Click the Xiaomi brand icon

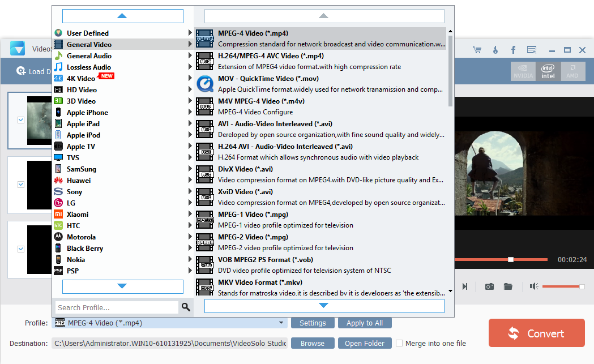[58, 215]
